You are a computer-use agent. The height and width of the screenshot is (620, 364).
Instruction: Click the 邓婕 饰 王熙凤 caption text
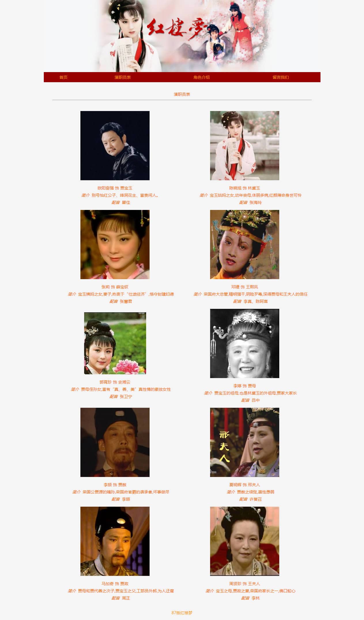click(245, 287)
